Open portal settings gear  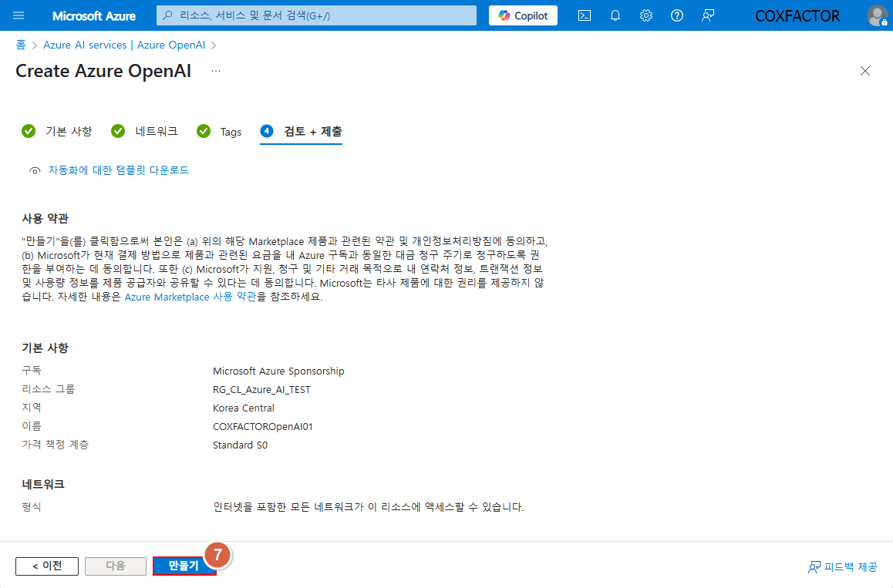coord(645,15)
